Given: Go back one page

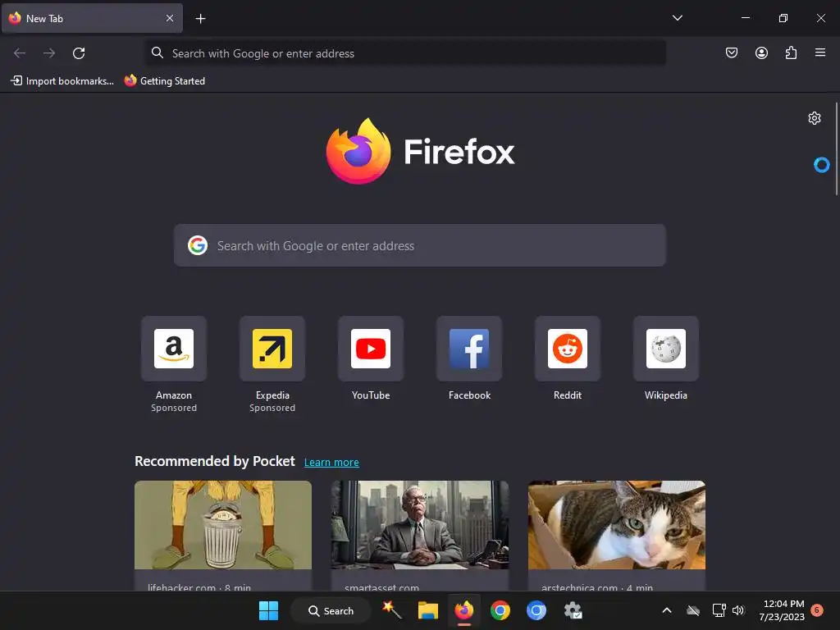Looking at the screenshot, I should click(20, 53).
